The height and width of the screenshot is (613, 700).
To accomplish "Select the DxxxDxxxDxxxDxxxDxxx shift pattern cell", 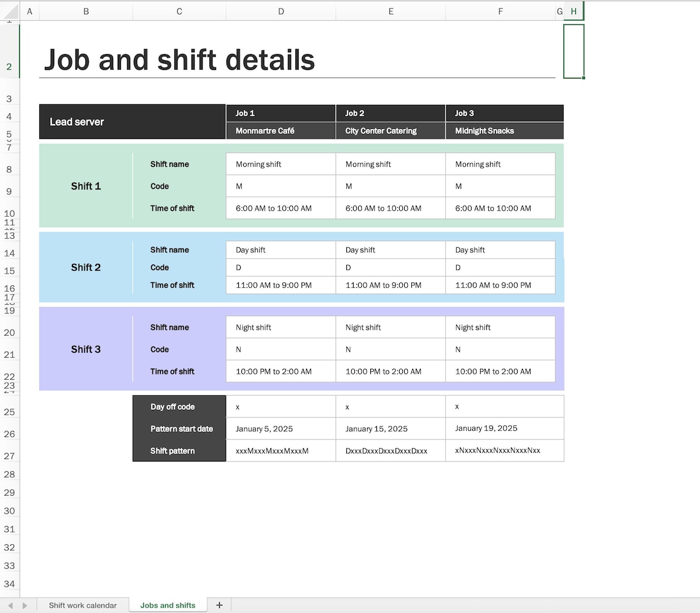I will (391, 450).
